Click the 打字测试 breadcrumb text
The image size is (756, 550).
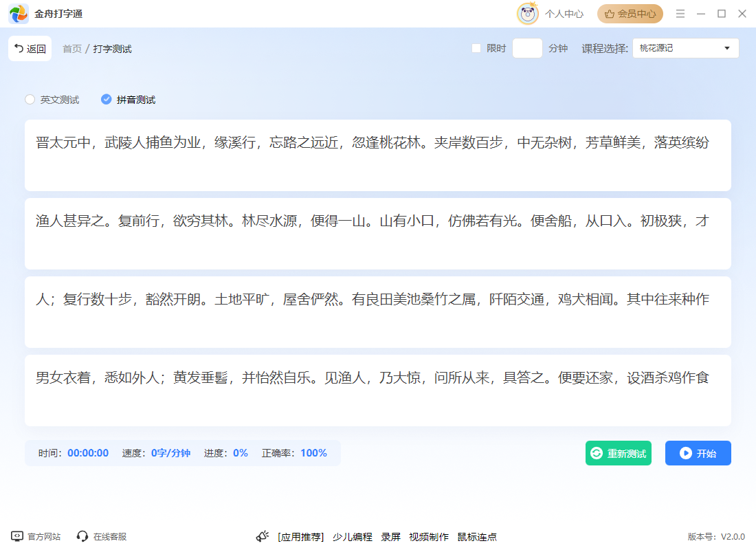coord(112,49)
